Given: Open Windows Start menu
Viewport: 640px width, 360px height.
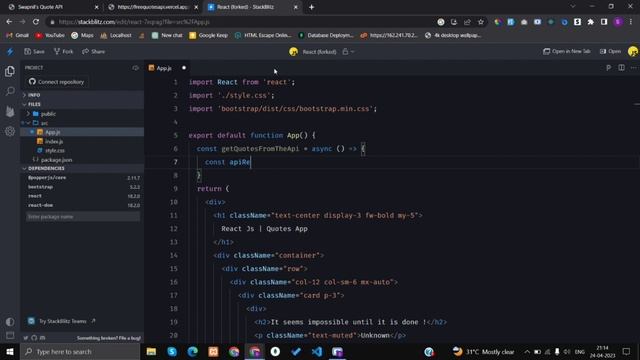Looking at the screenshot, I should point(10,351).
